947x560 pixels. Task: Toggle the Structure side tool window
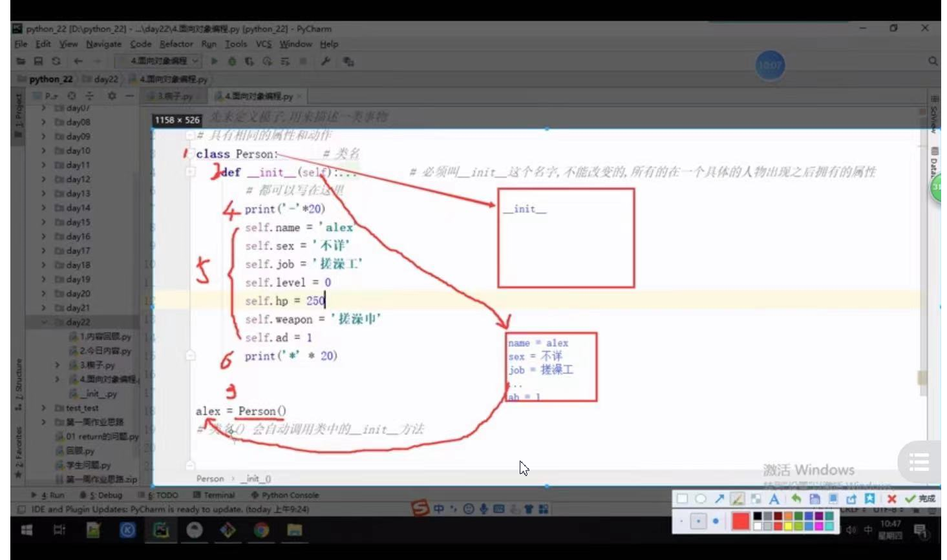19,384
